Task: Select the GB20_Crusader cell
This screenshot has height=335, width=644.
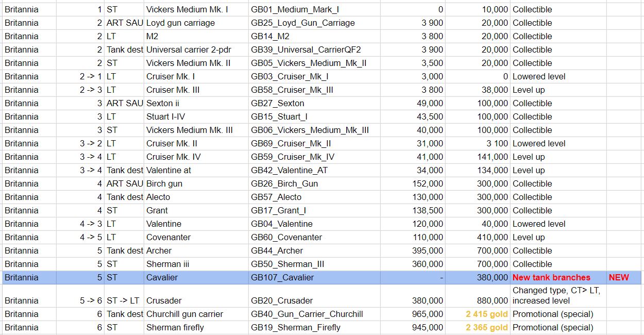Action: point(314,296)
